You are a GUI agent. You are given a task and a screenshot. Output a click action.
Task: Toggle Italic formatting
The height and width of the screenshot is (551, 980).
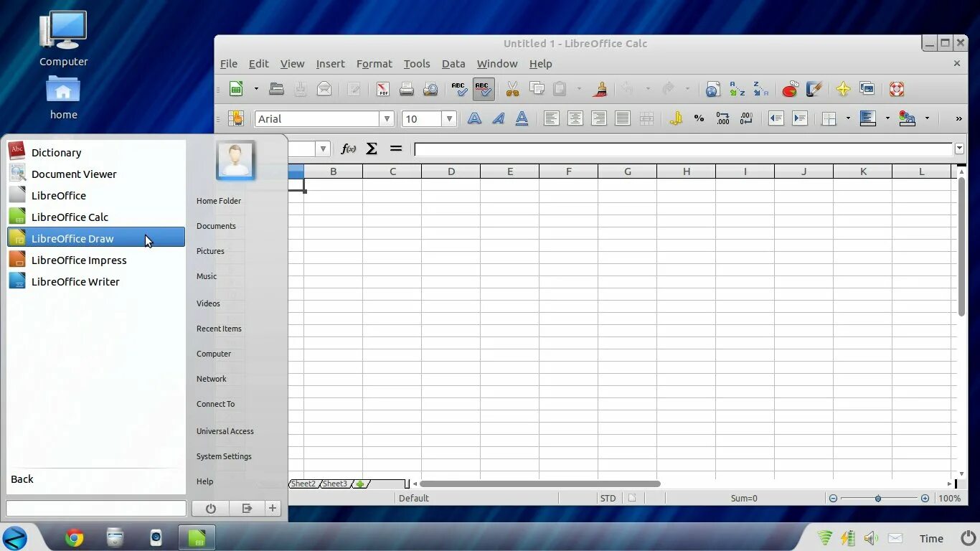click(498, 118)
